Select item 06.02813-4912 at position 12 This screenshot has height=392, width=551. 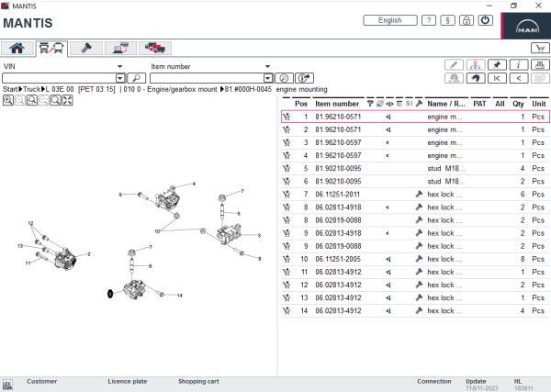(x=338, y=285)
